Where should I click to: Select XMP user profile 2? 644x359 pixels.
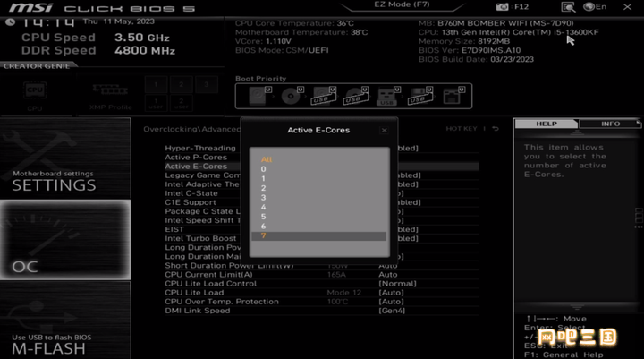coord(181,103)
